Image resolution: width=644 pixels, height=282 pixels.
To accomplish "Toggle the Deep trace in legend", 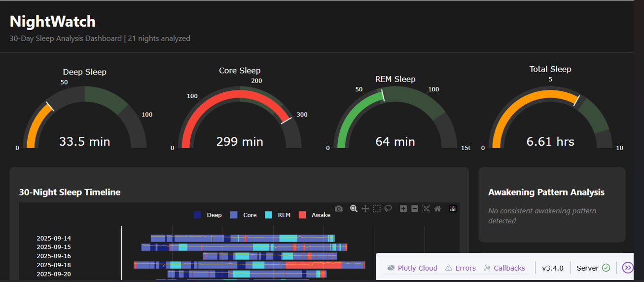I will [x=208, y=215].
